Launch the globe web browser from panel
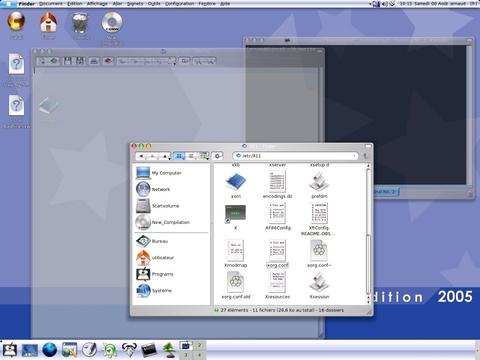The height and width of the screenshot is (360, 480). tap(50, 350)
